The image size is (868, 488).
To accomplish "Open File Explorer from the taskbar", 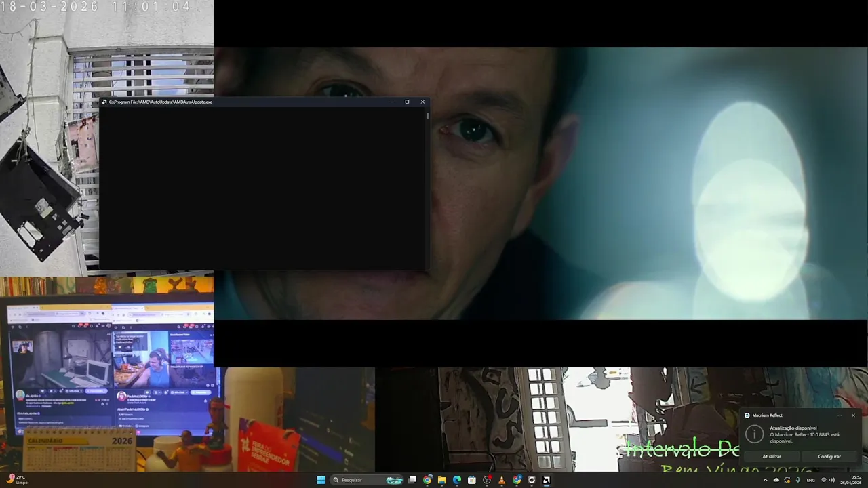I will tap(442, 480).
